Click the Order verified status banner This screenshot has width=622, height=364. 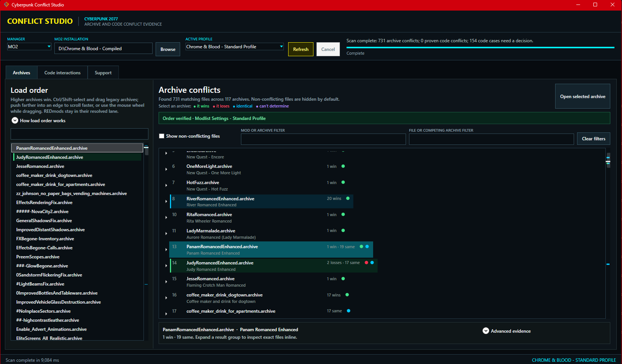click(x=384, y=118)
